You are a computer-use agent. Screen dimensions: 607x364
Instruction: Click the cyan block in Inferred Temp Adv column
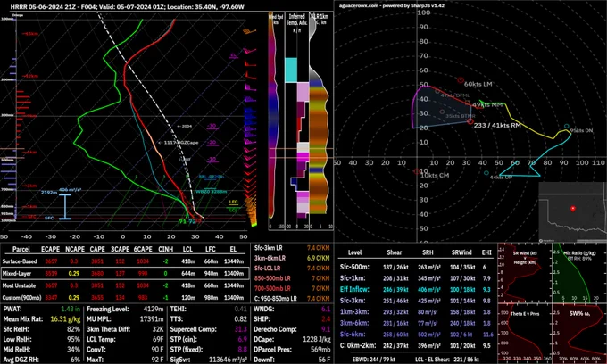pyautogui.click(x=291, y=70)
